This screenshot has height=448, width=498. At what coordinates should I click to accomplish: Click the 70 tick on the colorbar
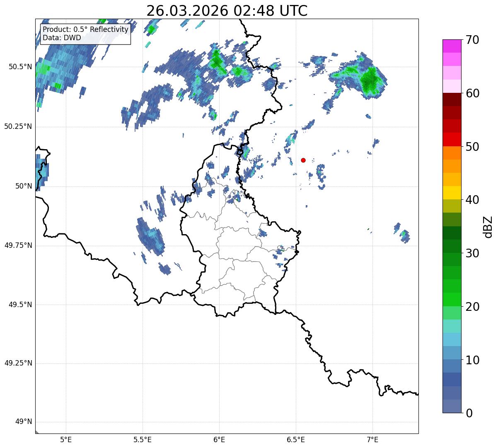tap(472, 40)
